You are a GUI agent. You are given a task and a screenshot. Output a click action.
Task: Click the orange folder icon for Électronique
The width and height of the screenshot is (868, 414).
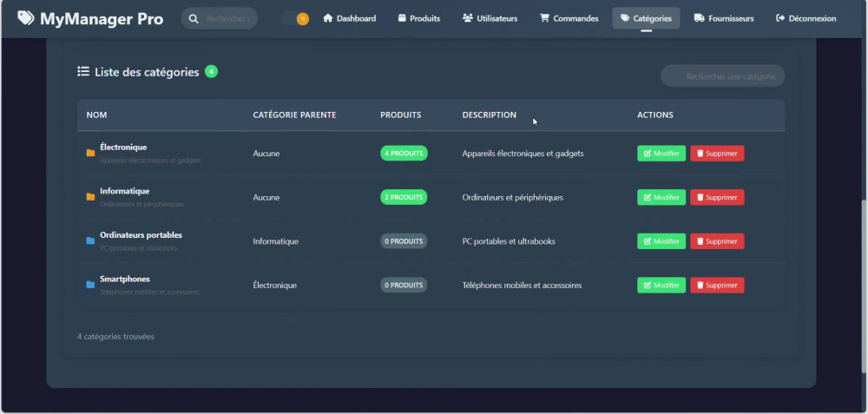(91, 153)
